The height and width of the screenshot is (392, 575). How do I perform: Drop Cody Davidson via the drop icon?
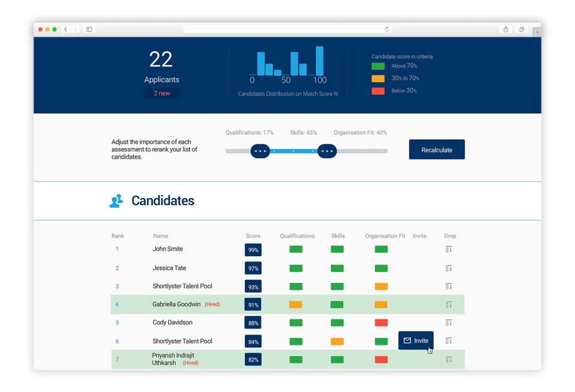(449, 323)
